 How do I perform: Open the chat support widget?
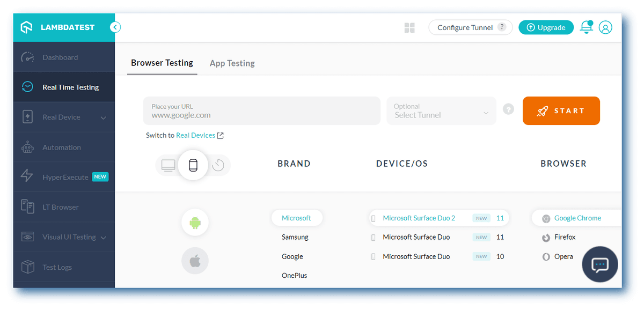[x=600, y=264]
